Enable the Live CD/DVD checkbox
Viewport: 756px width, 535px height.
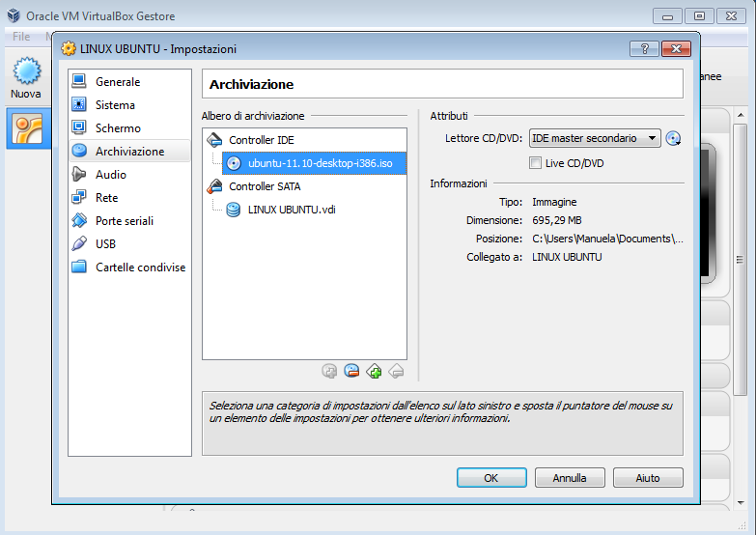[x=535, y=163]
